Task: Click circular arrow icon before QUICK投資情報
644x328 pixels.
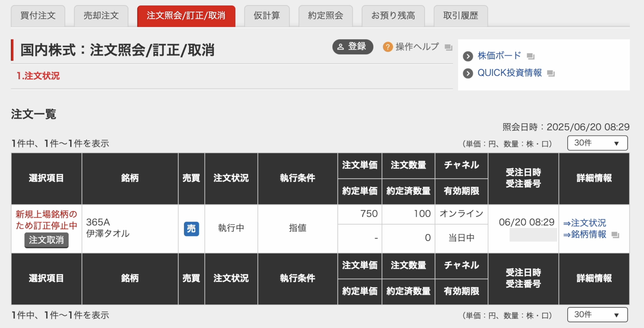Action: click(468, 73)
